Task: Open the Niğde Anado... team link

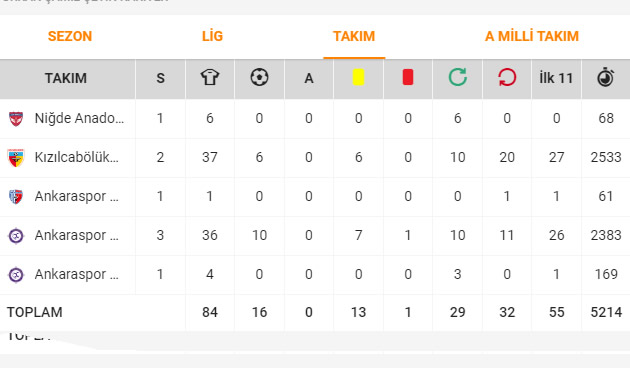Action: [x=79, y=118]
